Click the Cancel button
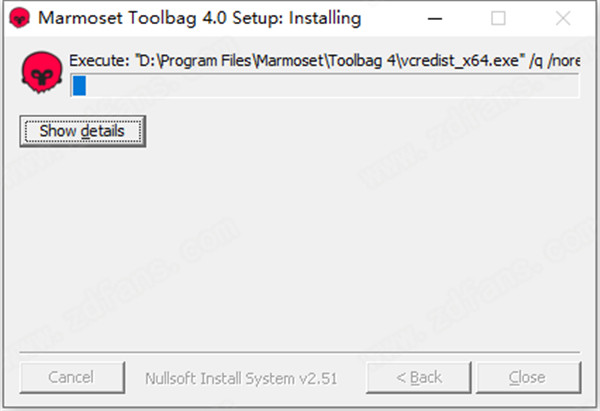This screenshot has width=600, height=411. click(70, 377)
